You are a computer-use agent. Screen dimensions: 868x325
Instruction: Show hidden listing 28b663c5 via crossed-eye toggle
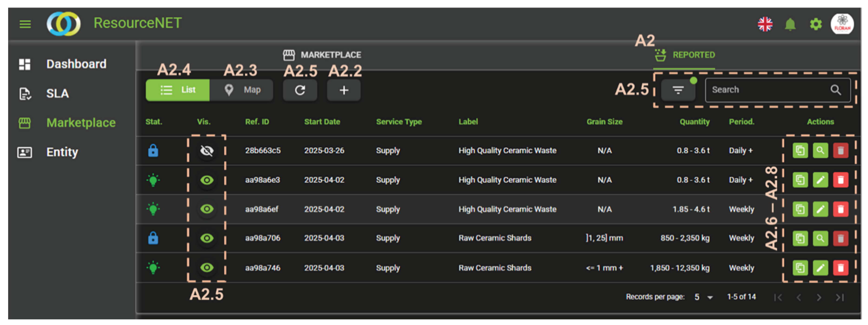207,150
